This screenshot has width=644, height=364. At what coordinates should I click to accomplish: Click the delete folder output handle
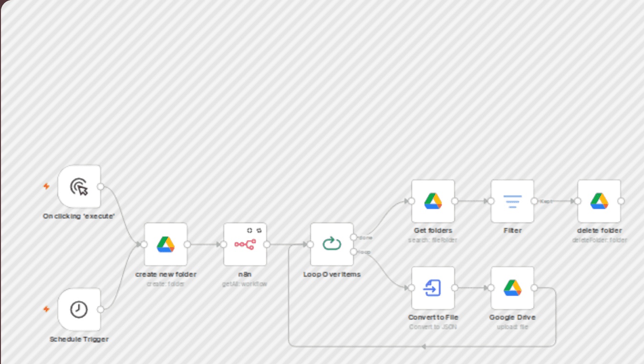pyautogui.click(x=621, y=201)
